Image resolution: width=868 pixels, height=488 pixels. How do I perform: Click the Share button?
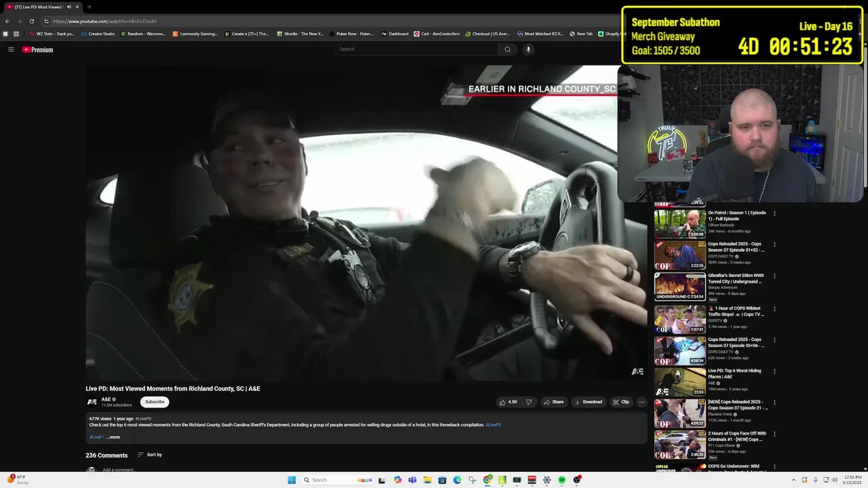553,402
